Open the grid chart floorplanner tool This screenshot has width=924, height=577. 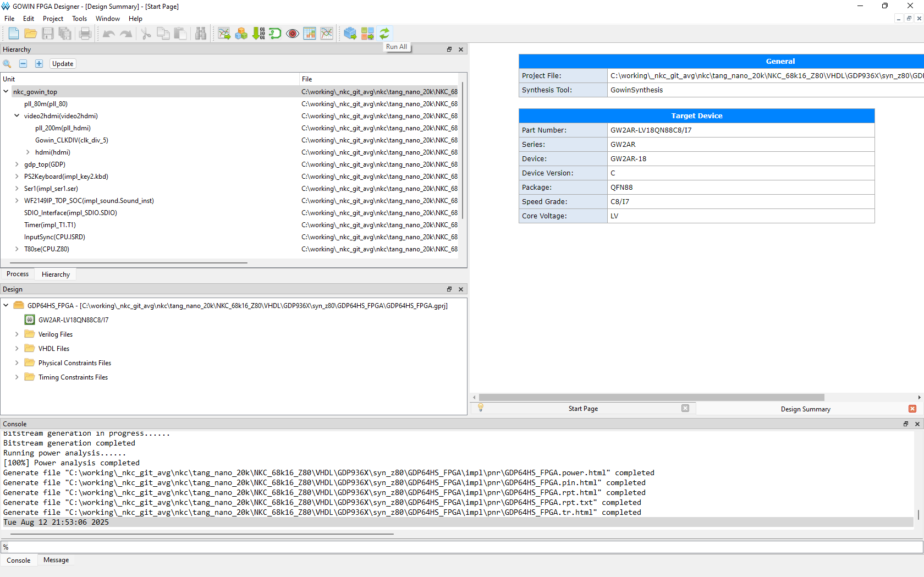click(310, 34)
